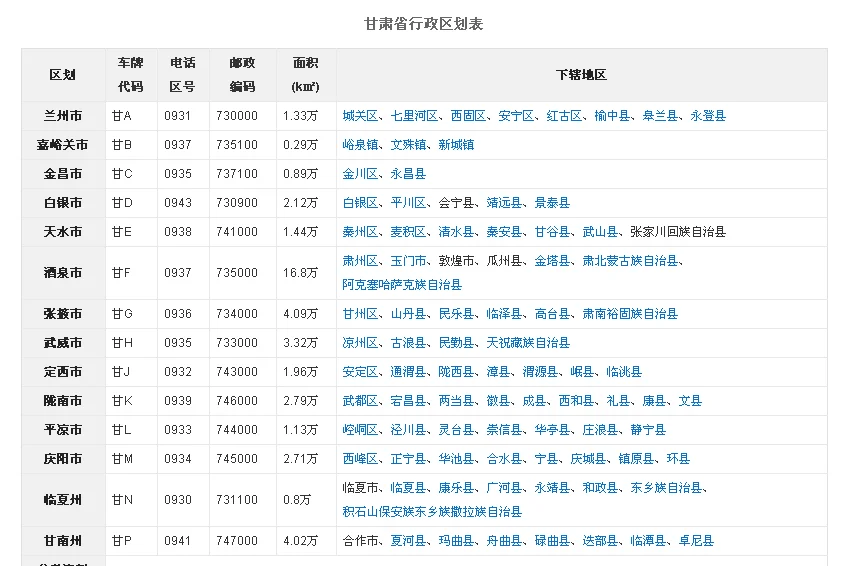The width and height of the screenshot is (846, 566).
Task: Visit the 临洮县 link
Action: (x=624, y=373)
